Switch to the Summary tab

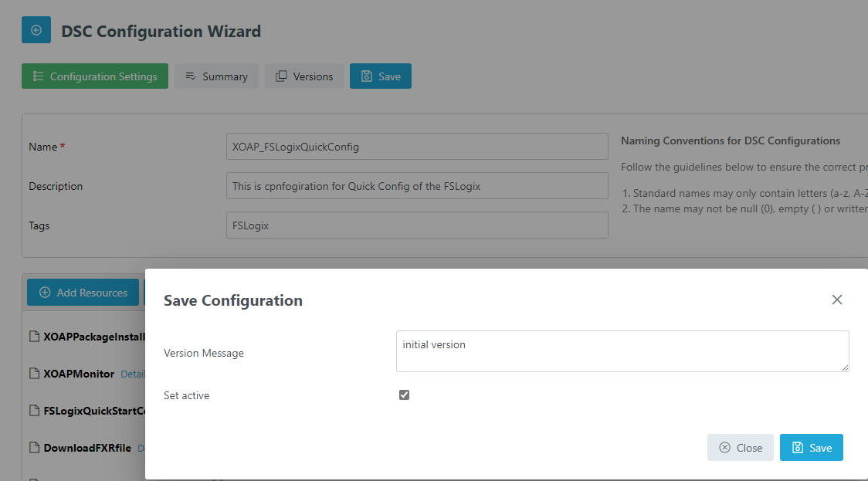pos(216,76)
